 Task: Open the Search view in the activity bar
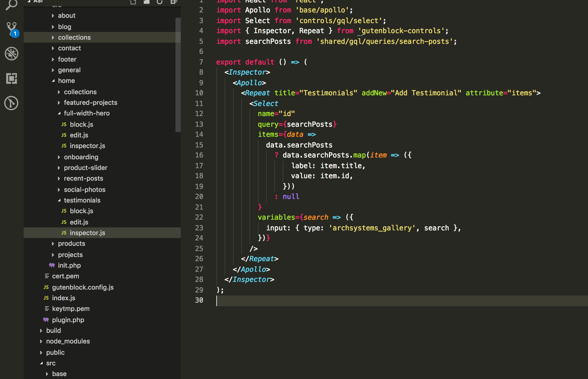11,4
